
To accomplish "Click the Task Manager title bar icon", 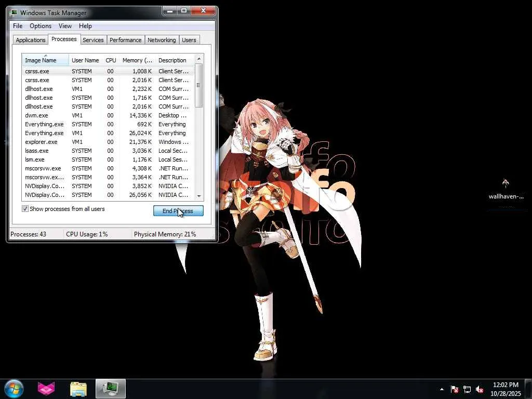I will (x=14, y=12).
